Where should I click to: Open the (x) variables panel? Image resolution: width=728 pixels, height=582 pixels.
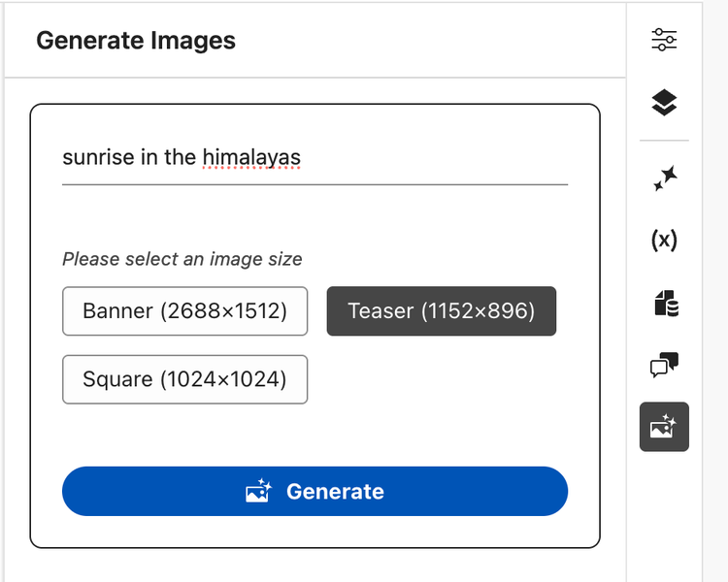click(664, 240)
